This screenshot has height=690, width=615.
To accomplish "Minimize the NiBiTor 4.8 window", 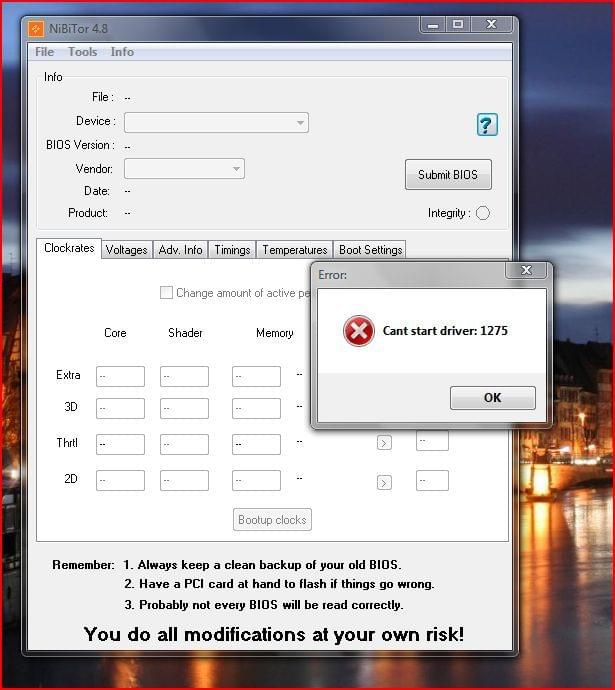I will pos(433,25).
